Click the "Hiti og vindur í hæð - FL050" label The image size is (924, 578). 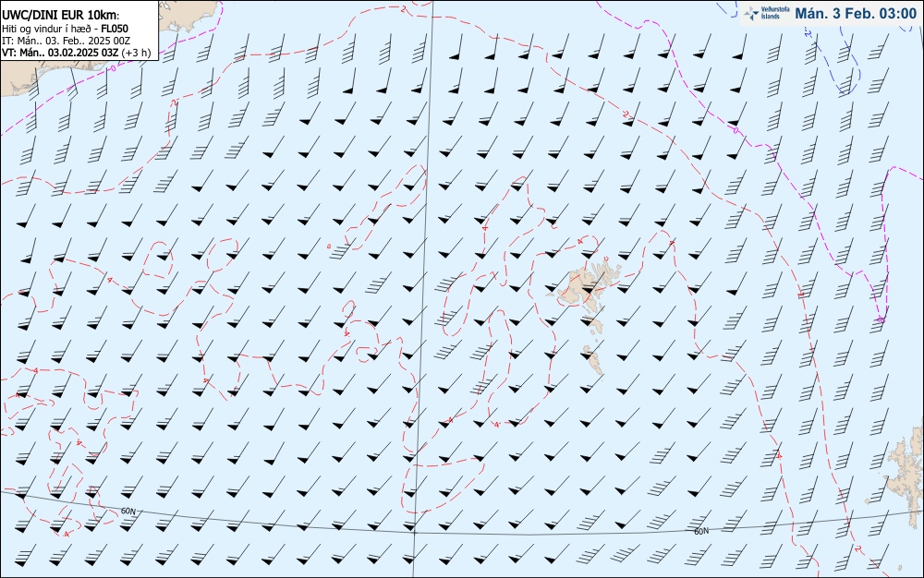click(65, 29)
